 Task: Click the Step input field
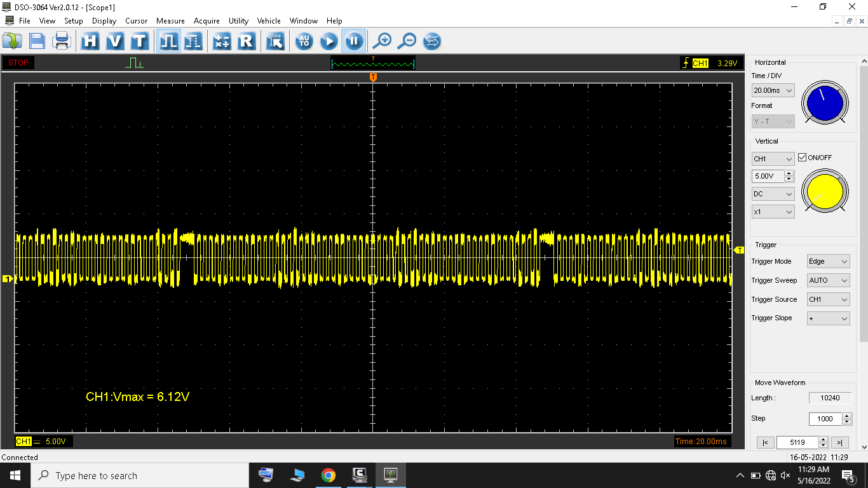[x=825, y=419]
